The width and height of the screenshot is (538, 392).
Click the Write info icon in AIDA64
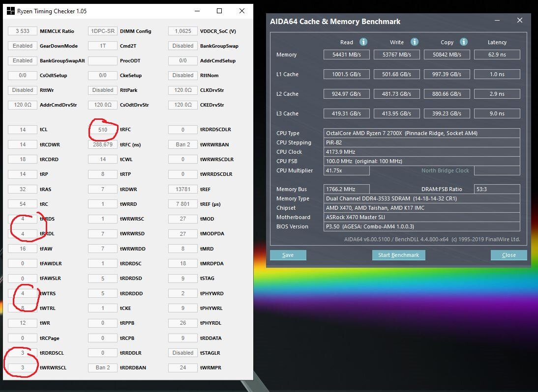415,42
